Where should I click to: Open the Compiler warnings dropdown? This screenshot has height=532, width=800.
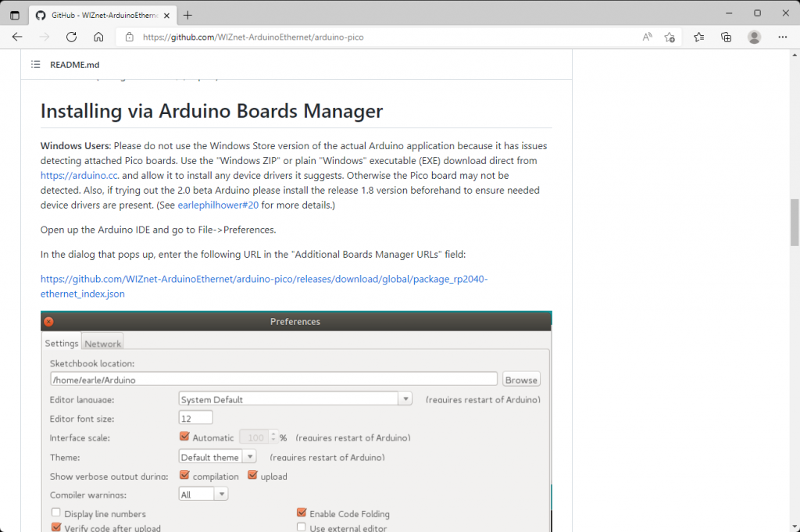203,494
